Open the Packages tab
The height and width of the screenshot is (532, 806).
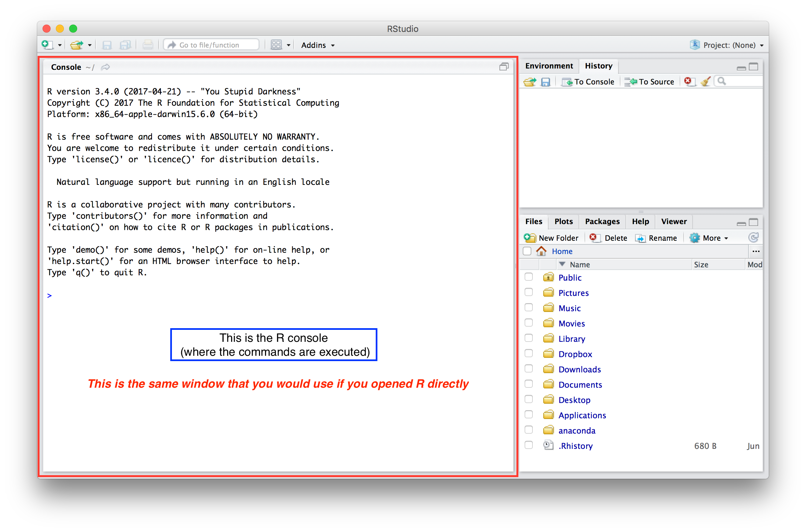click(x=602, y=221)
